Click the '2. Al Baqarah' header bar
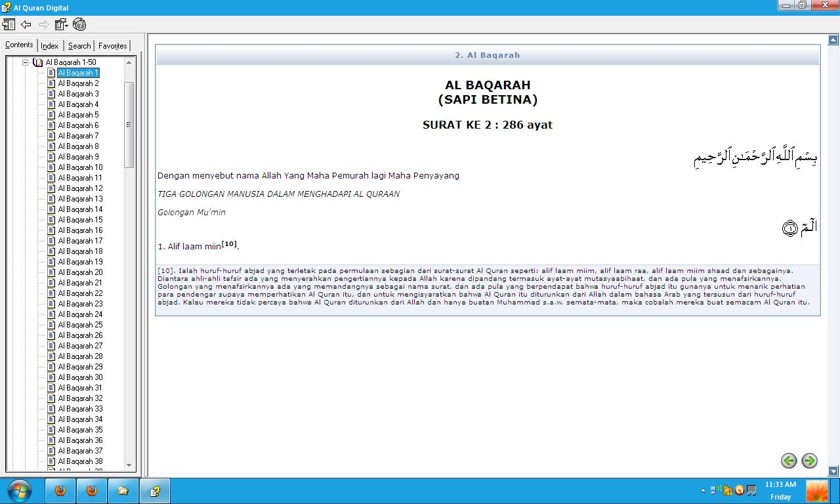 click(488, 55)
